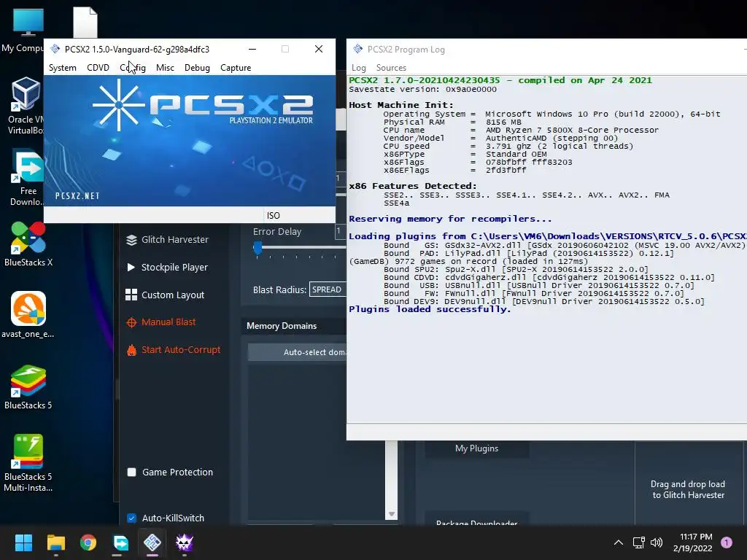
Task: Open the Log menu in Program Log window
Action: tap(359, 68)
